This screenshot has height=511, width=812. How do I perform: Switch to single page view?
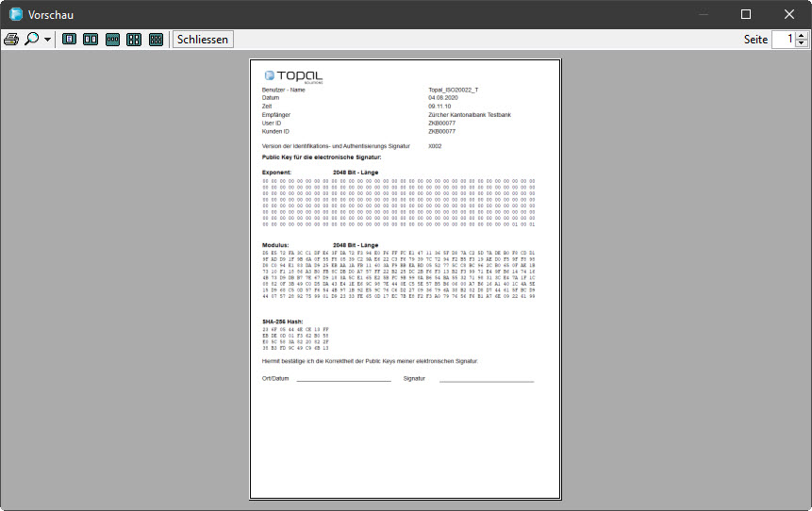[x=70, y=40]
